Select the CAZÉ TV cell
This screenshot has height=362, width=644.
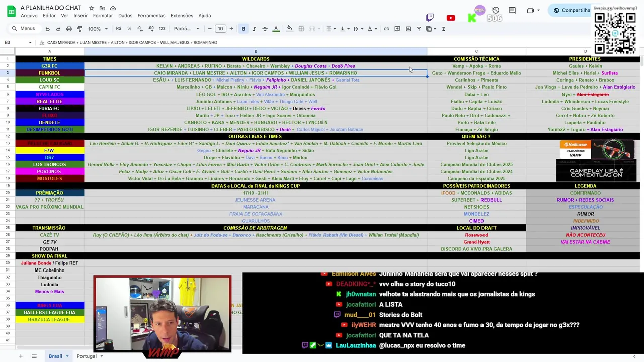49,235
